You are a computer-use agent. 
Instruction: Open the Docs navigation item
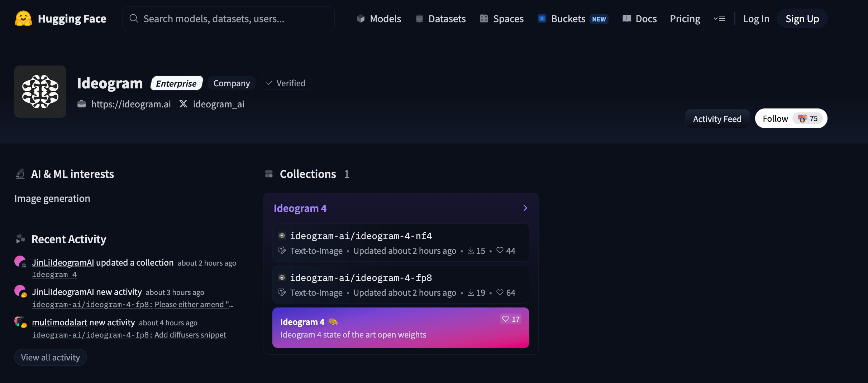(x=640, y=19)
